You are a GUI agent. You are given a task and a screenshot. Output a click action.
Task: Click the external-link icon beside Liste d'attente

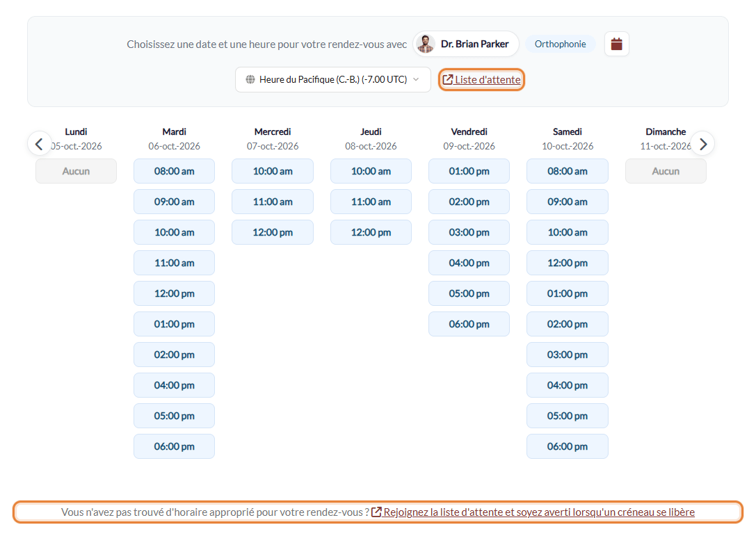(448, 79)
